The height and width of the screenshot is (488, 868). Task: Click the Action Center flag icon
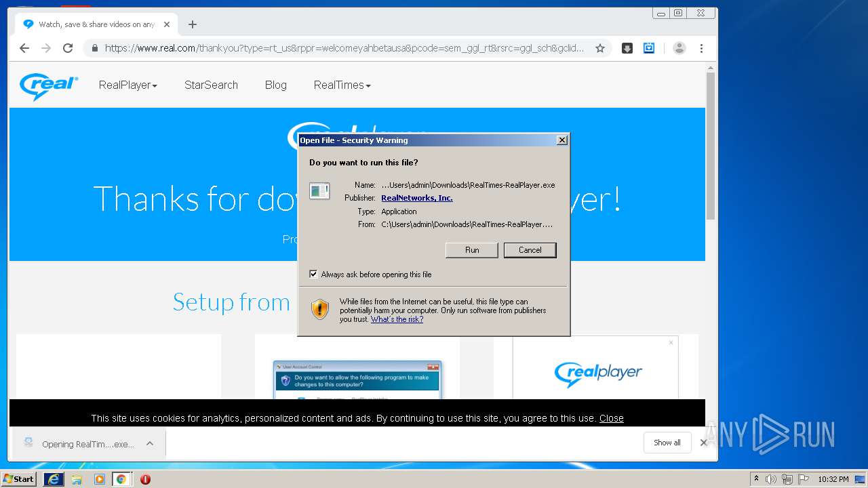coord(804,479)
